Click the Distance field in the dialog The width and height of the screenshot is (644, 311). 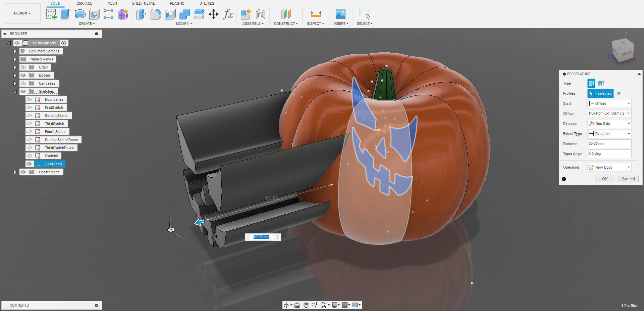(x=609, y=144)
